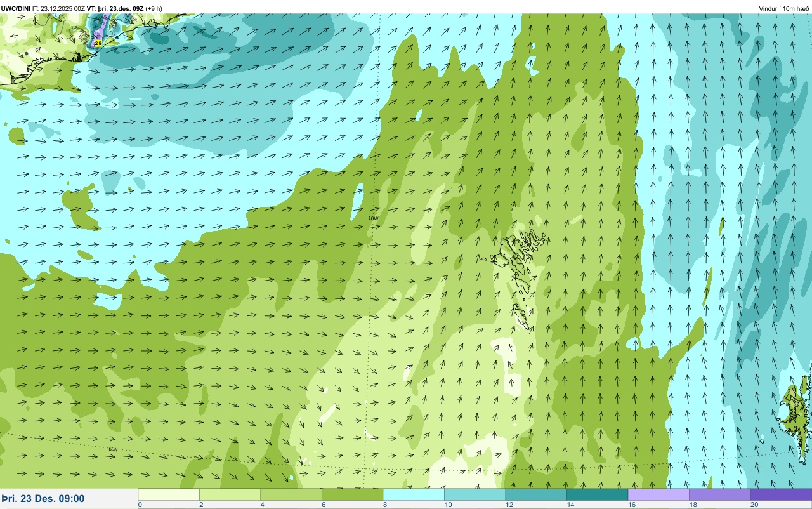Click the yellow '28' wind value label
This screenshot has width=812, height=509.
click(x=98, y=43)
